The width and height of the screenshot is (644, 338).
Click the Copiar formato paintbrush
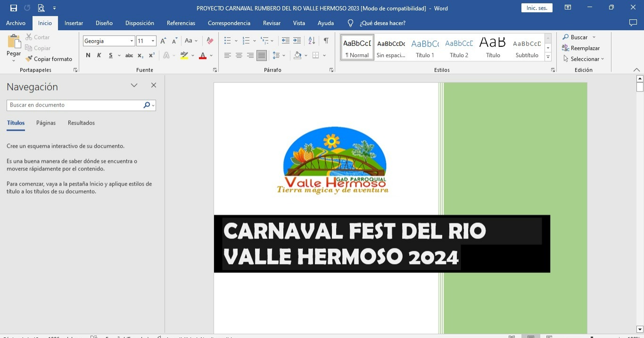(49, 59)
